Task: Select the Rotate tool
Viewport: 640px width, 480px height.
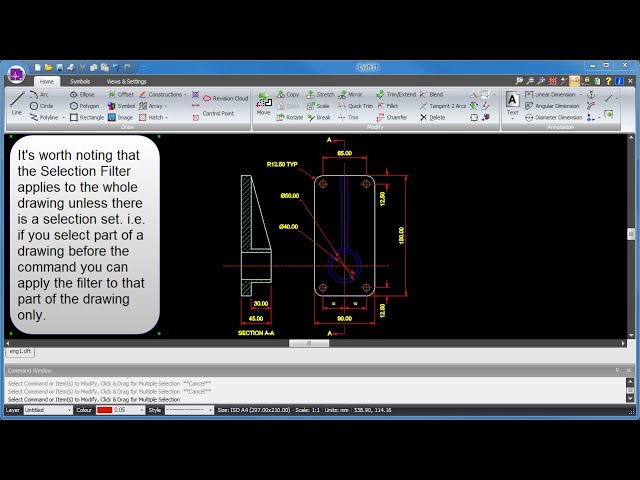Action: (x=289, y=117)
